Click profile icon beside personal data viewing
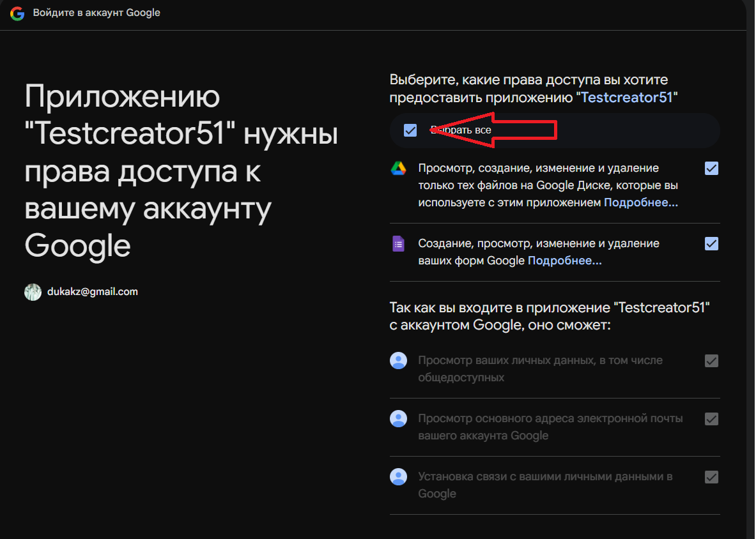 398,360
